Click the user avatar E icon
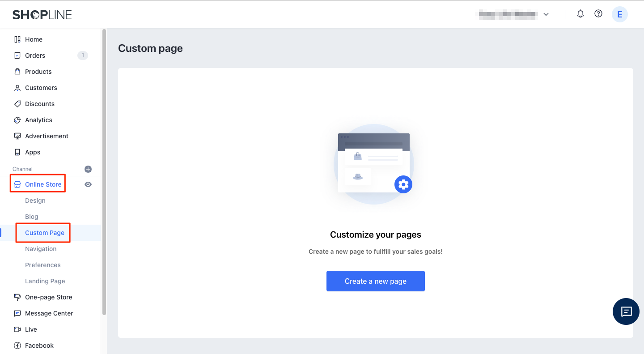This screenshot has height=354, width=644. point(619,14)
